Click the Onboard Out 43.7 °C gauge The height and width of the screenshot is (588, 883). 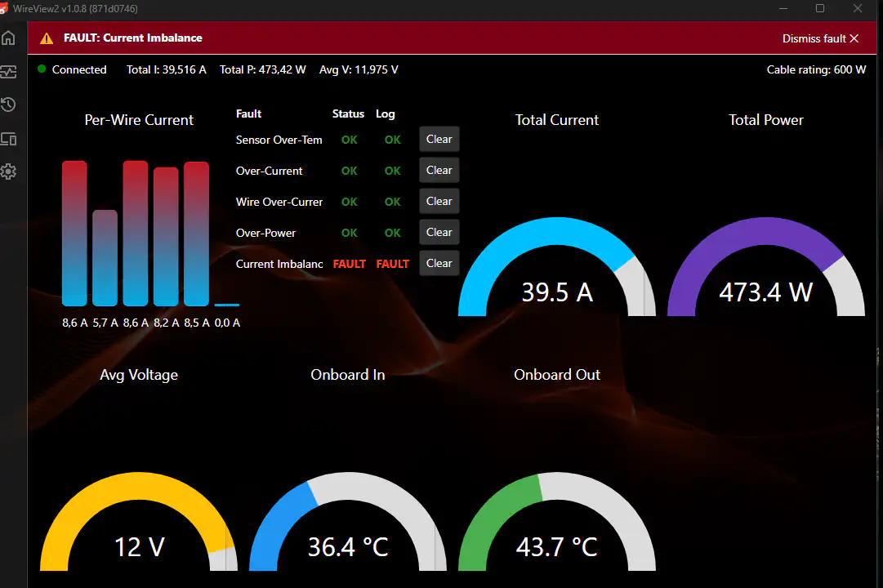click(557, 522)
